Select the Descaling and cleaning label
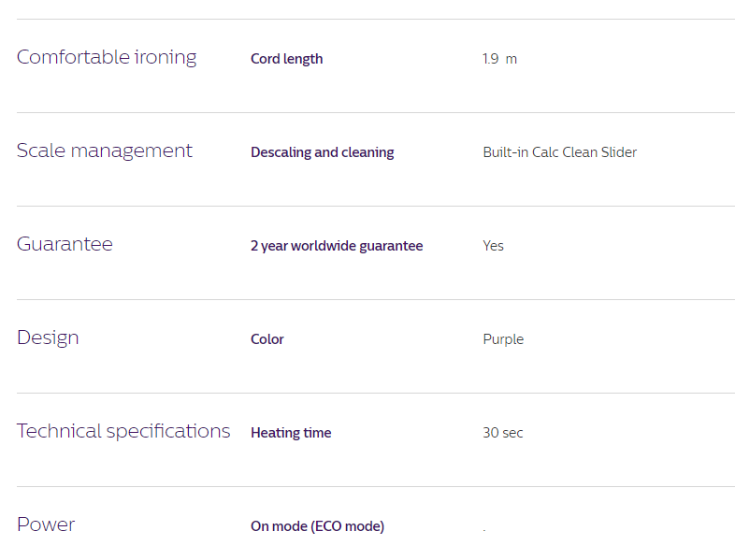 [x=323, y=152]
